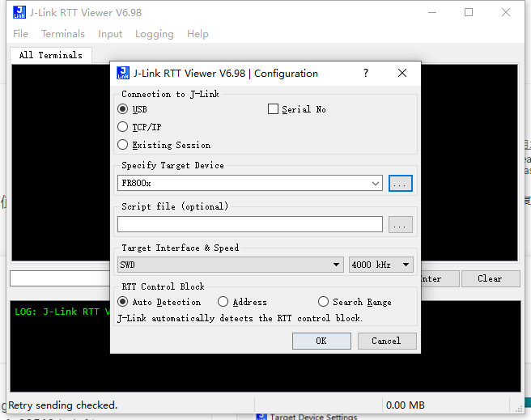Click into the Script file input field
This screenshot has height=420, width=531.
pyautogui.click(x=250, y=224)
